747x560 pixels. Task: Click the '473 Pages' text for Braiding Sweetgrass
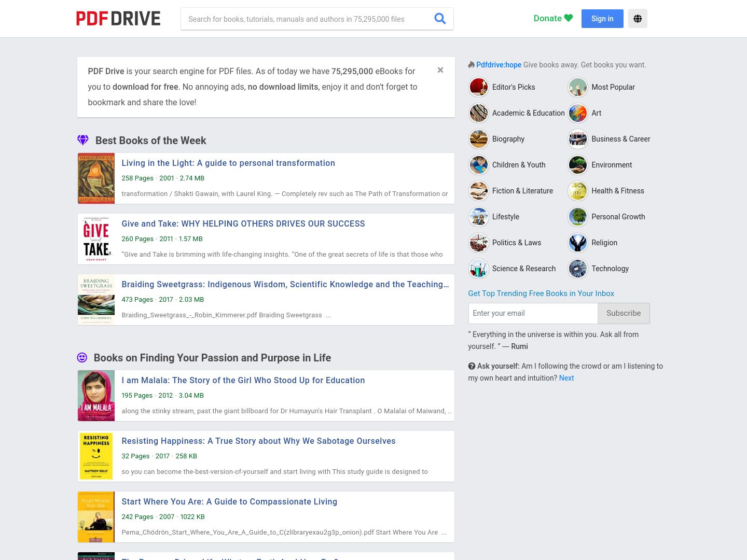pyautogui.click(x=137, y=299)
